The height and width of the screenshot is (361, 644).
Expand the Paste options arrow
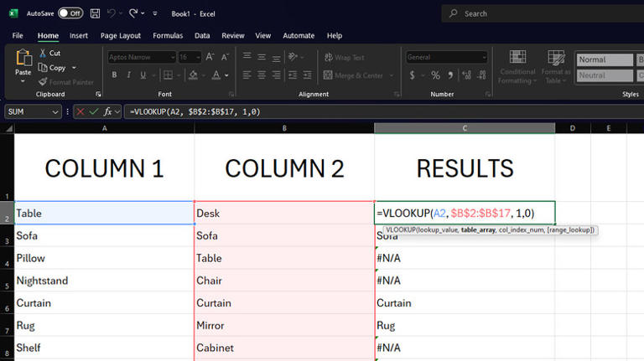tap(23, 81)
